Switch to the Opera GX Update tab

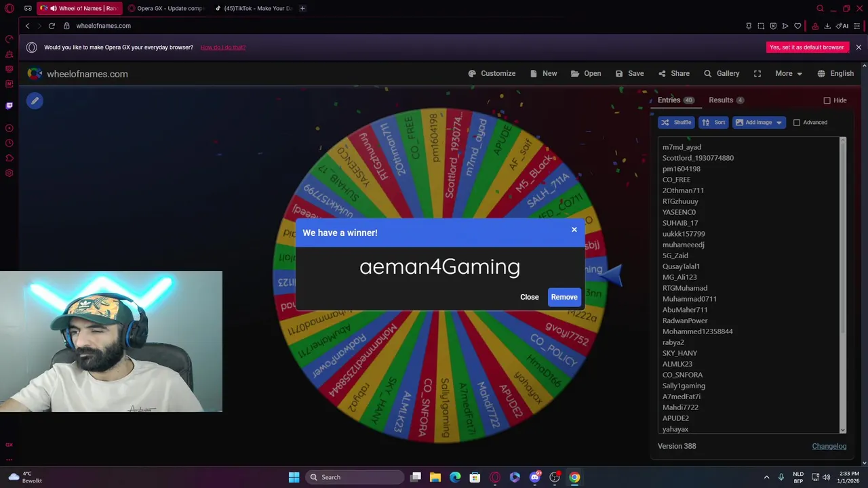click(x=166, y=8)
